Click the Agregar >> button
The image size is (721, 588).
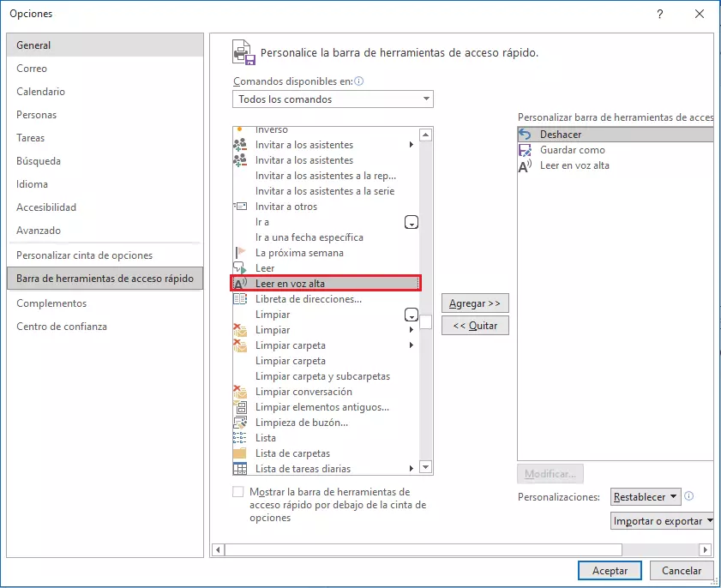(475, 303)
